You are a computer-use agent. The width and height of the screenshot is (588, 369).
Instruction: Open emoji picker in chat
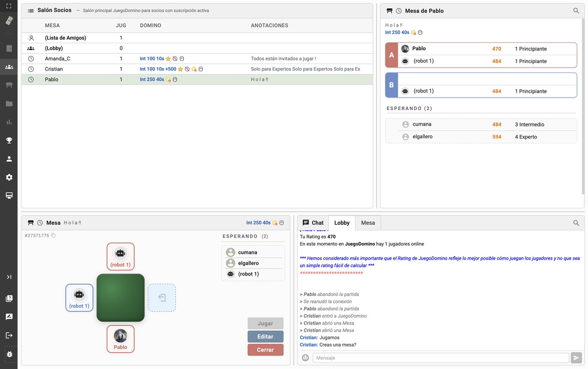(x=305, y=358)
